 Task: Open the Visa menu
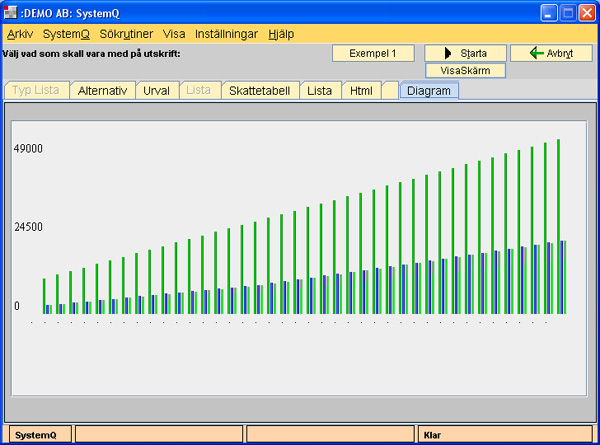click(174, 33)
